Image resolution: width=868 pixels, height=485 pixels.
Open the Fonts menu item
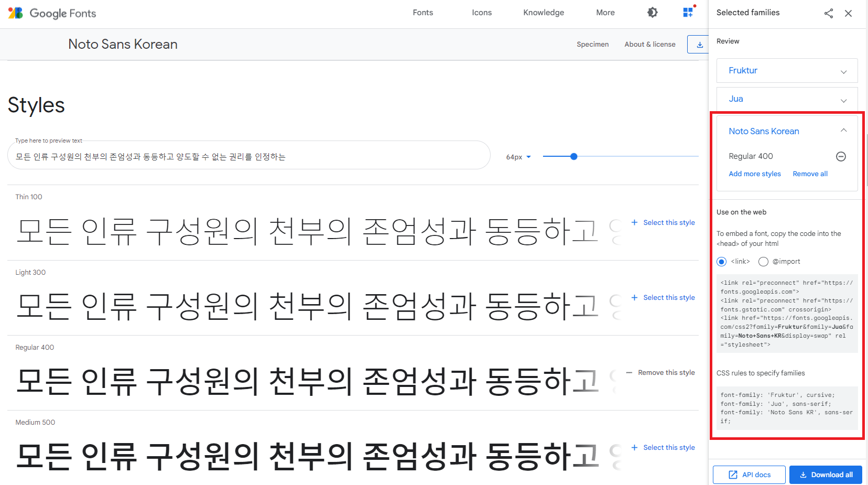point(423,13)
